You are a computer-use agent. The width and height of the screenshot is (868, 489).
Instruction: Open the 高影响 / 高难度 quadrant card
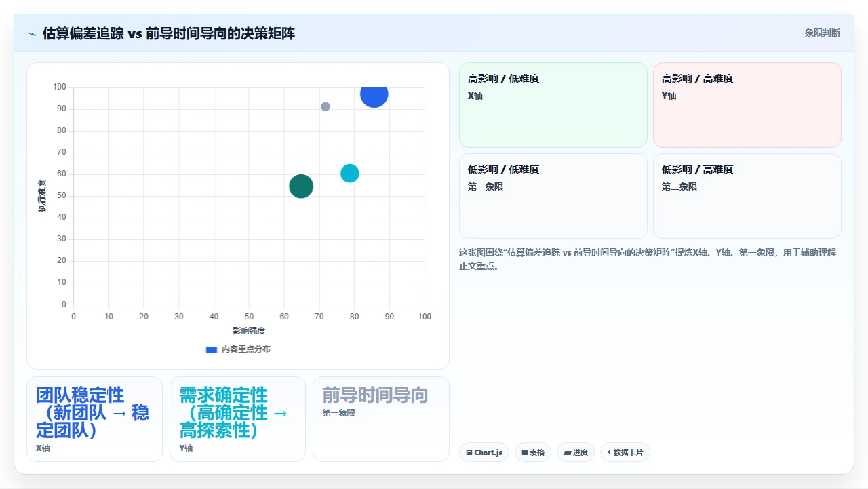coord(747,105)
